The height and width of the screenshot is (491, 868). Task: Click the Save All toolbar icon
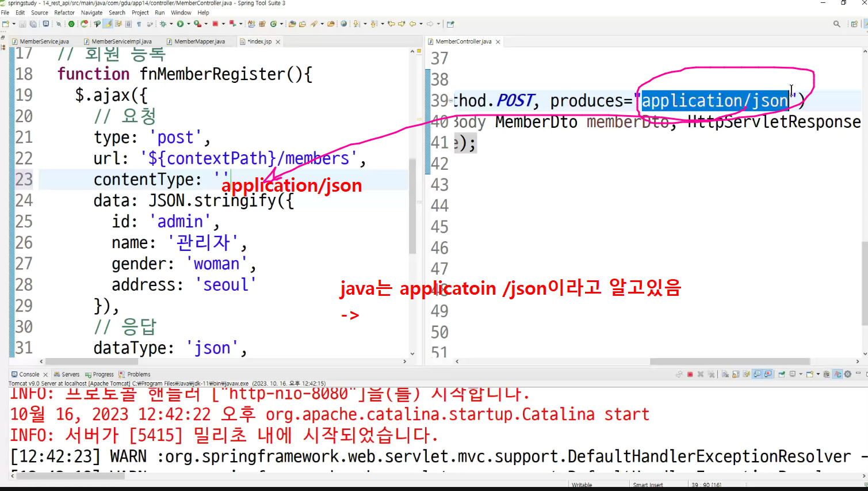coord(33,24)
